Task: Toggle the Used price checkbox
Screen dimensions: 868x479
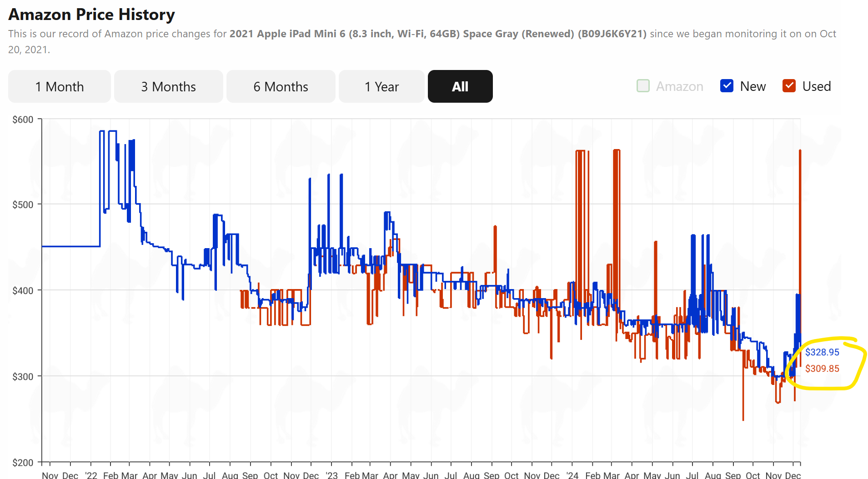Action: click(x=789, y=86)
